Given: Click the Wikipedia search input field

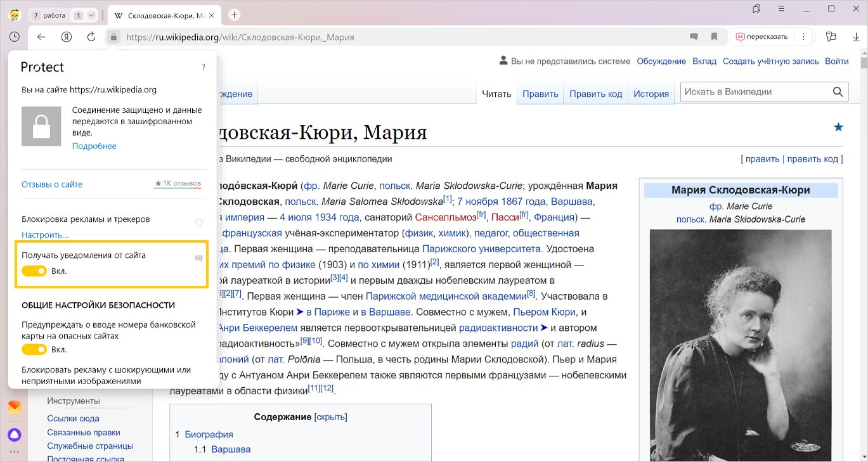Looking at the screenshot, I should coord(755,92).
